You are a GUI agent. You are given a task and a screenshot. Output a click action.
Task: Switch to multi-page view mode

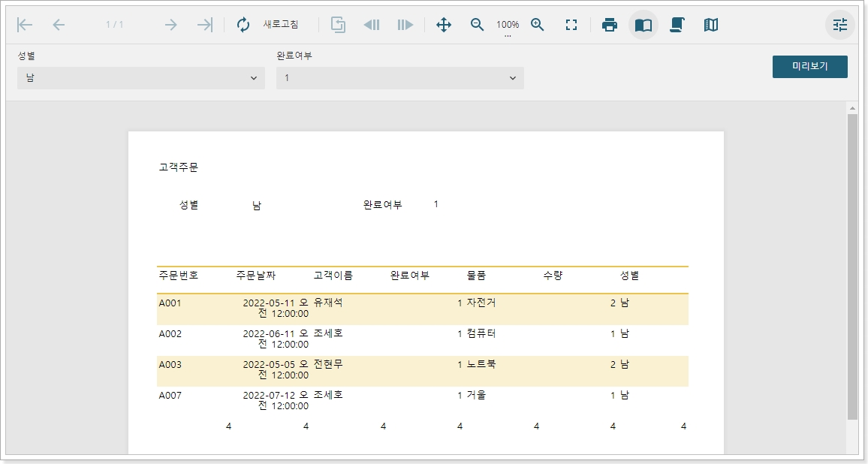(x=711, y=25)
